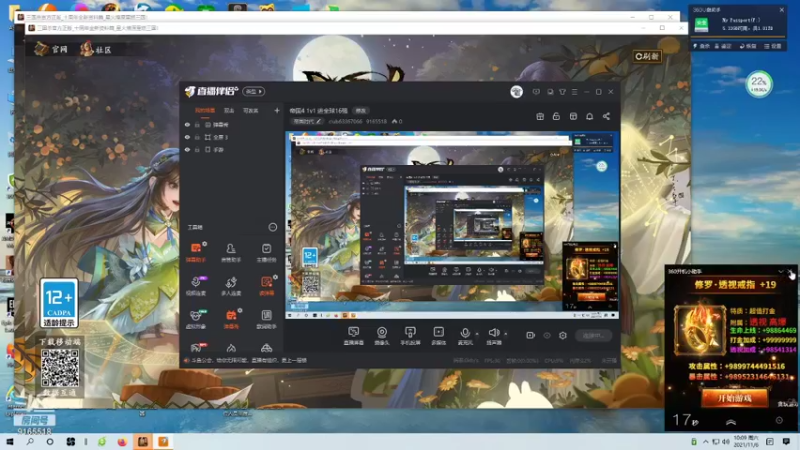The width and height of the screenshot is (800, 450).
Task: Click the live preview thumbnail
Action: pos(452,226)
